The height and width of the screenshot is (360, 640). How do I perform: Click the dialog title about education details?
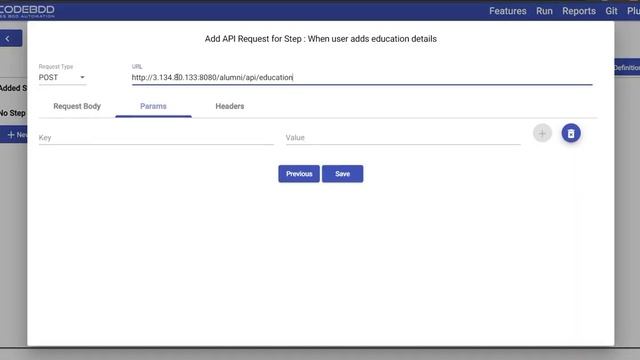[x=320, y=39]
